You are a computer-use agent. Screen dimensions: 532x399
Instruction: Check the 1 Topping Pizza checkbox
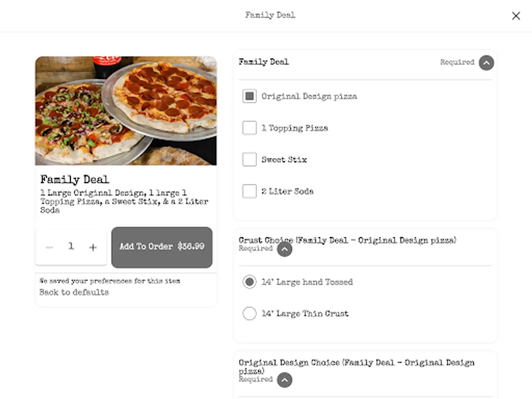point(250,128)
